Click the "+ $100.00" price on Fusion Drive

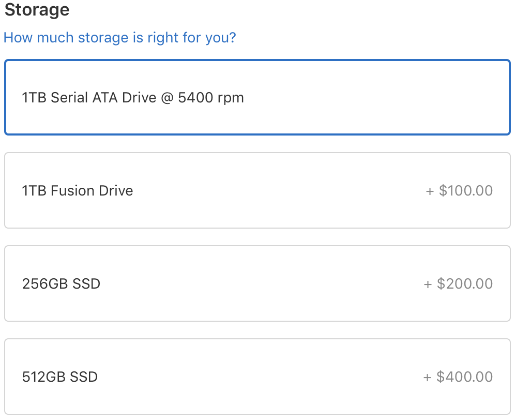(x=459, y=191)
